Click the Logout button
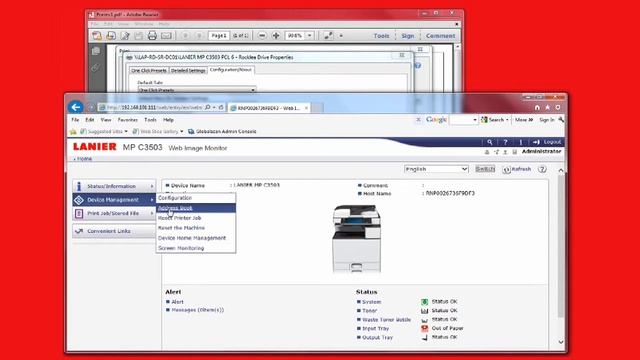This screenshot has width=640, height=360. (x=547, y=142)
